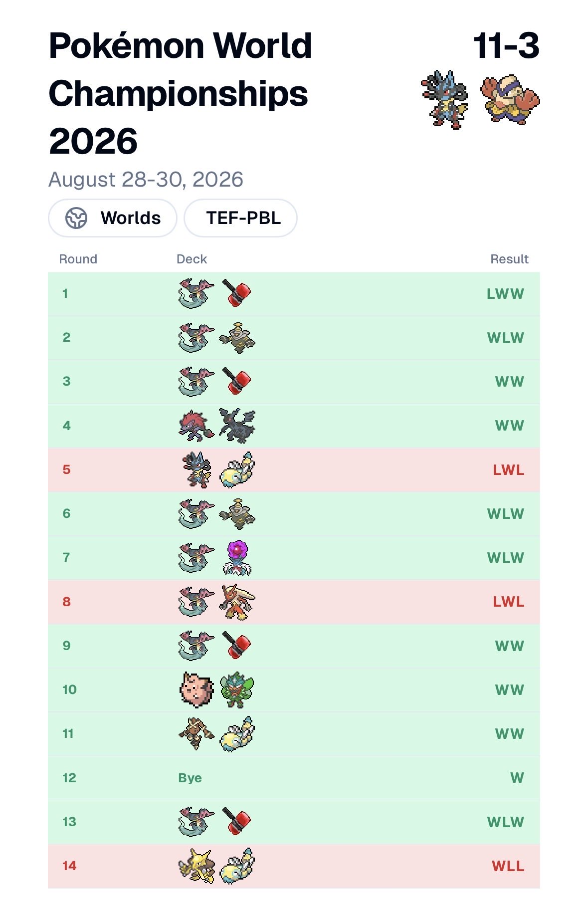
Task: Click the Alakazam sprite in round 14
Action: click(196, 866)
